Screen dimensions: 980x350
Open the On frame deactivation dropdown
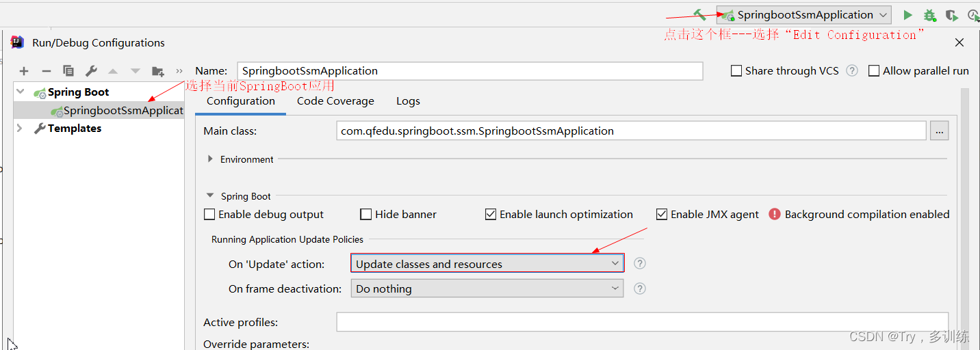[487, 288]
